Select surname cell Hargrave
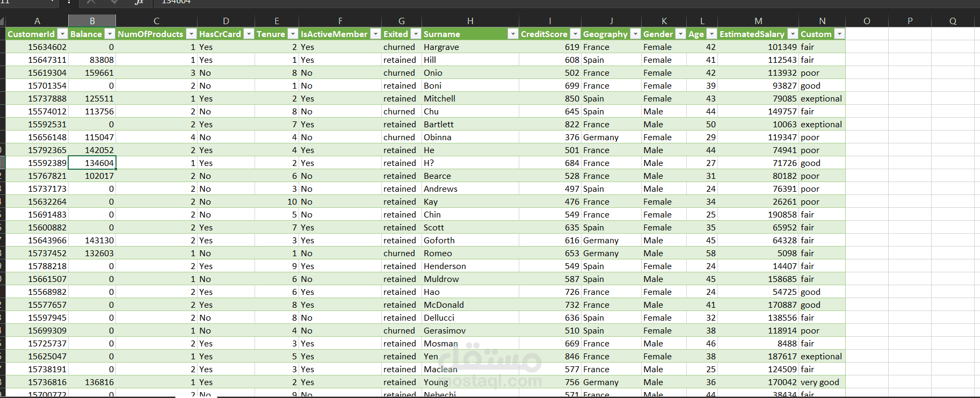This screenshot has height=398, width=980. click(470, 47)
